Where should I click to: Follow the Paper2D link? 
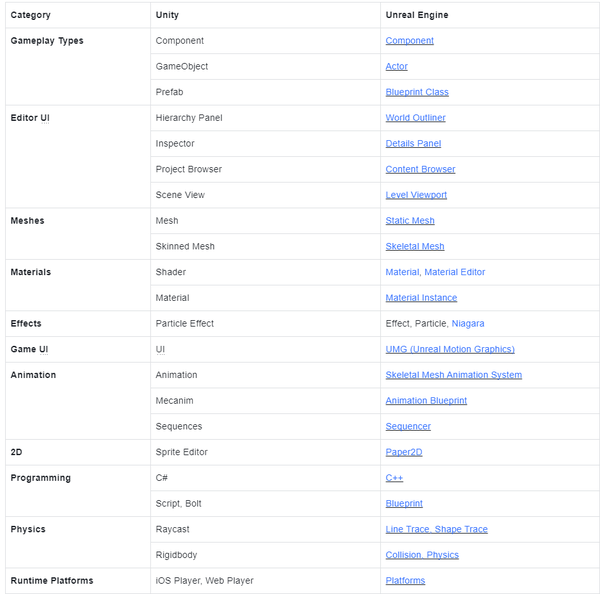[404, 452]
